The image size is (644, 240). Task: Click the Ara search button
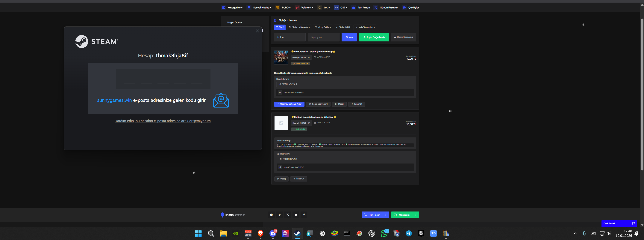[x=349, y=37]
